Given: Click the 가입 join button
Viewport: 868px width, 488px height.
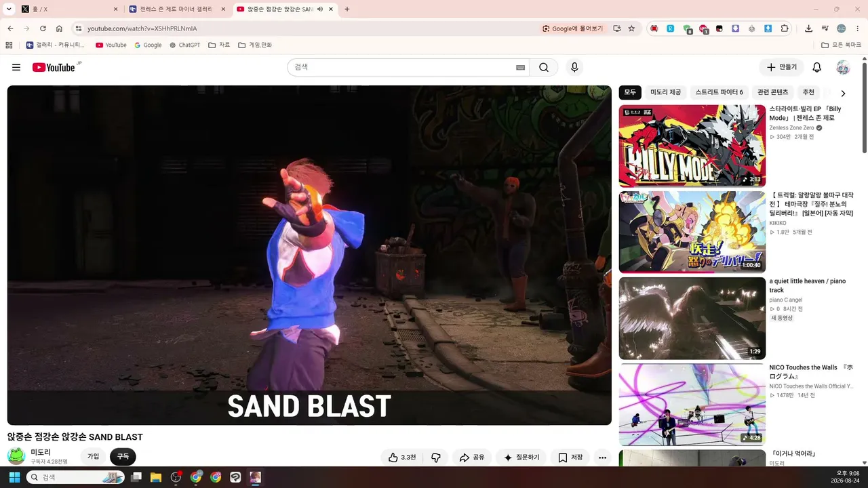Looking at the screenshot, I should point(93,457).
